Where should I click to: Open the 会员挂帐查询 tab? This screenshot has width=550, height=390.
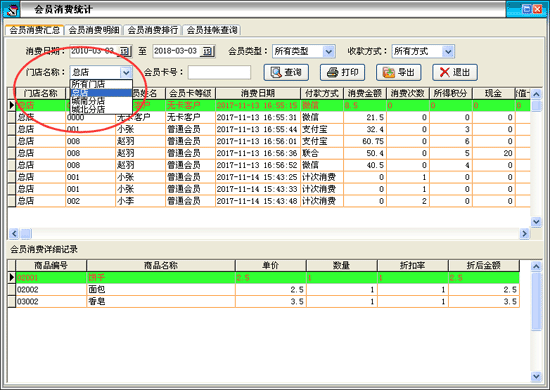(212, 30)
